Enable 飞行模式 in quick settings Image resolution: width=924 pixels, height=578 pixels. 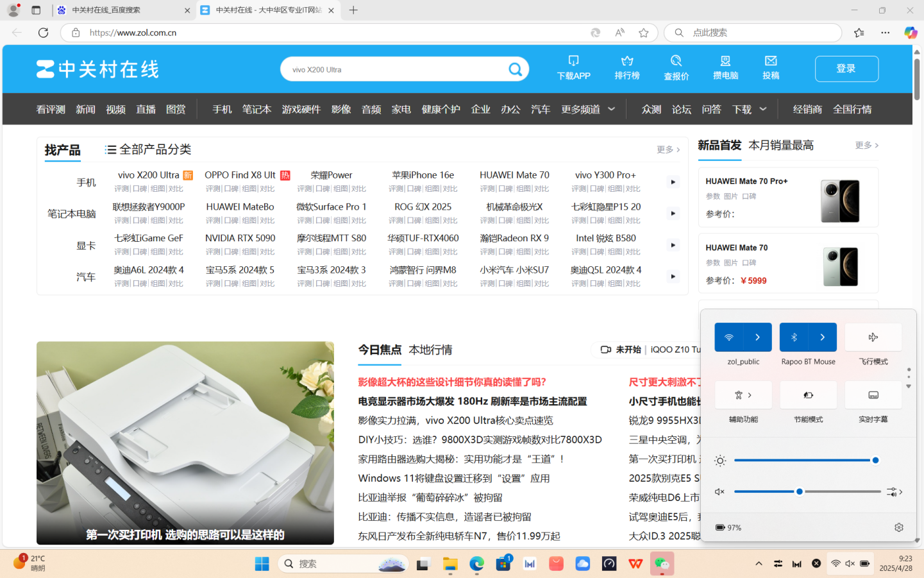873,337
